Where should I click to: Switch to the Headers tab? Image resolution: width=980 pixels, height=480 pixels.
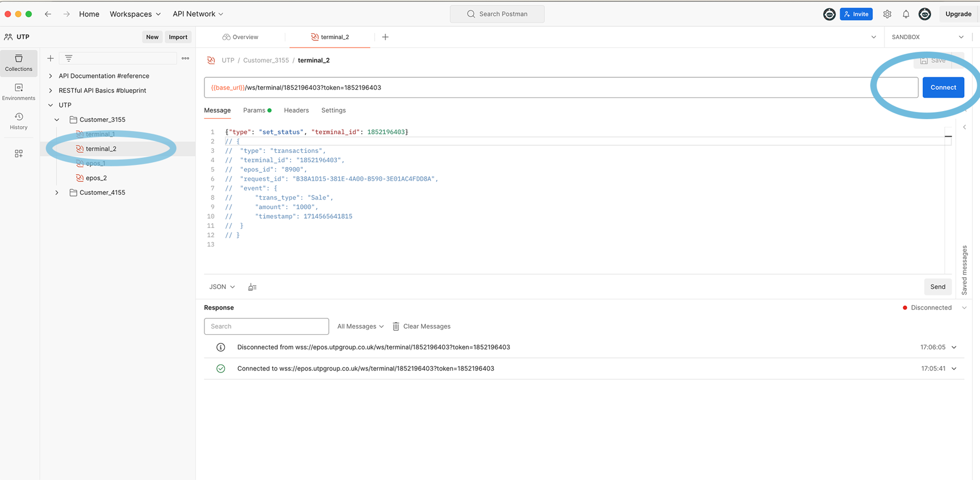[296, 110]
